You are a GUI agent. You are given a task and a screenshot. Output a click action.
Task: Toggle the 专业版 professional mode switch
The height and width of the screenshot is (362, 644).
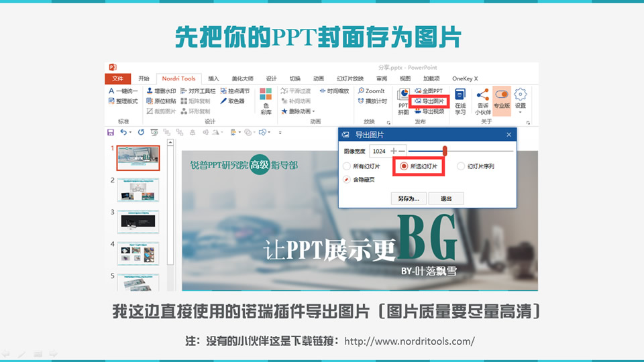[501, 95]
